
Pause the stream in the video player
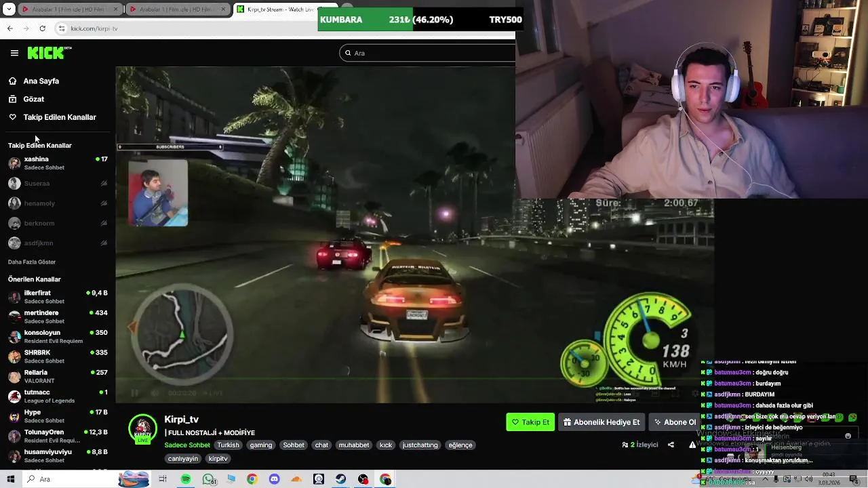(x=134, y=393)
